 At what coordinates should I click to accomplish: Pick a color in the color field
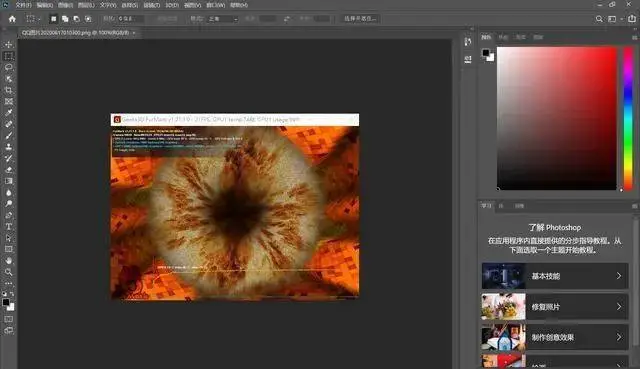point(557,118)
